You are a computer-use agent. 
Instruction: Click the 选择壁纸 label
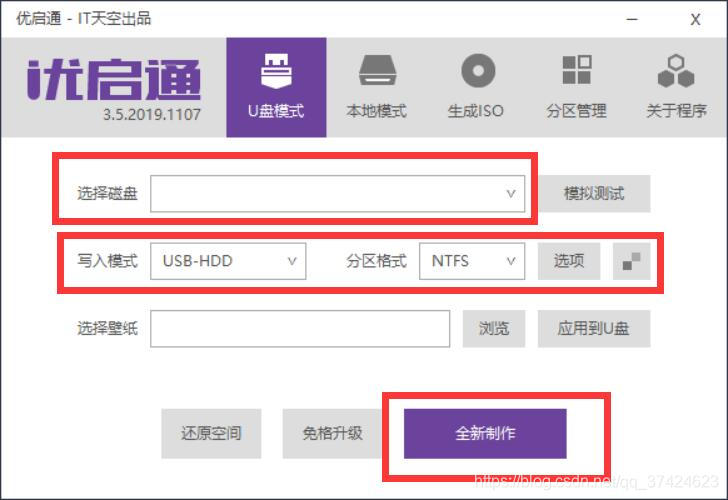point(107,329)
